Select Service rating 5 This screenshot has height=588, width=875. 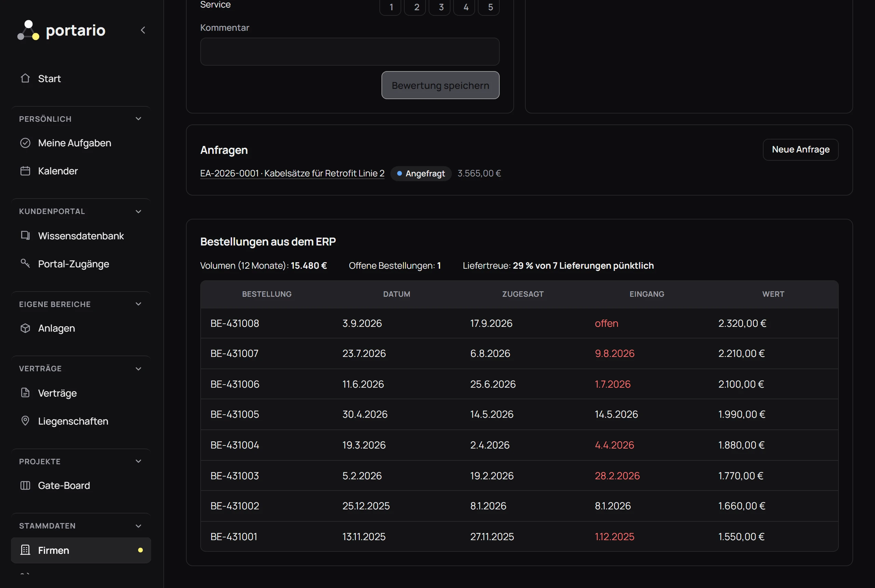490,7
